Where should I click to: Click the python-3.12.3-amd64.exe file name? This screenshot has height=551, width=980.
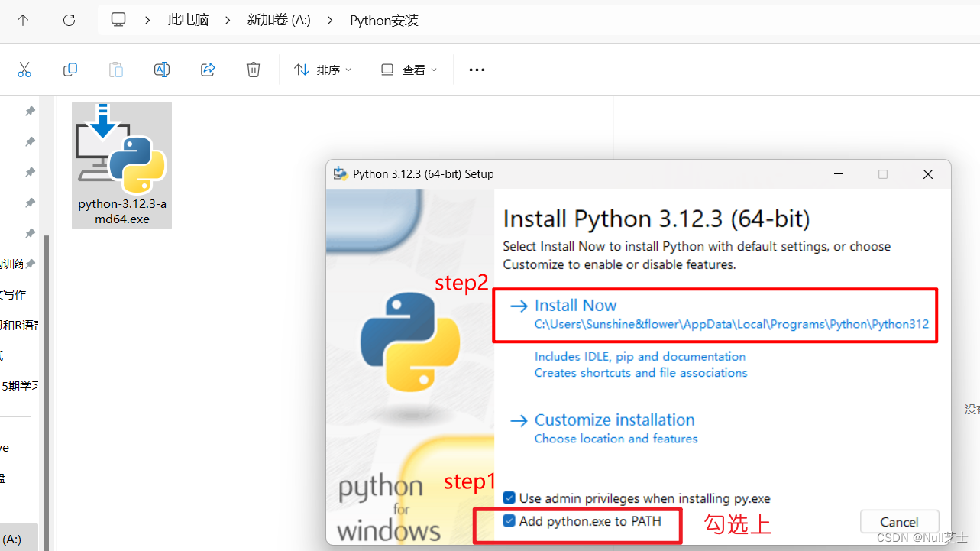pyautogui.click(x=121, y=212)
